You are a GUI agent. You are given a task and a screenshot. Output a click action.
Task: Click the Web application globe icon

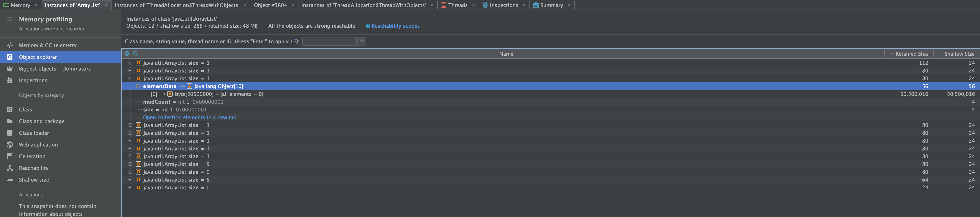coord(10,145)
